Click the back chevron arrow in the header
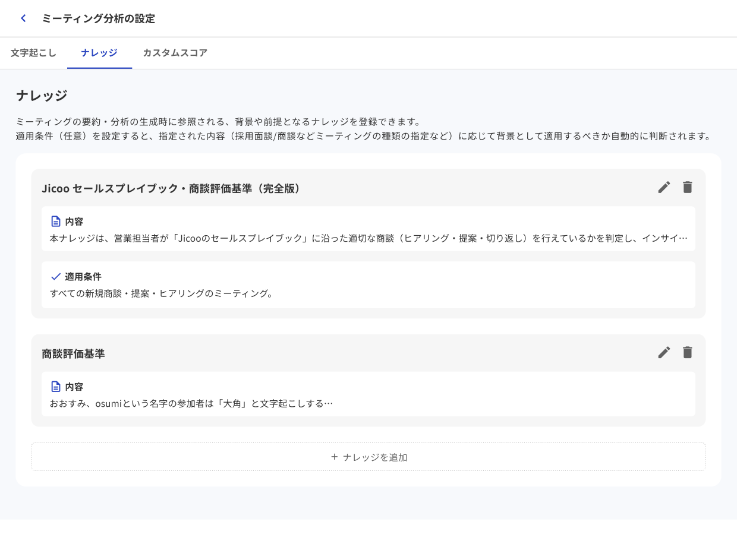 [x=23, y=18]
